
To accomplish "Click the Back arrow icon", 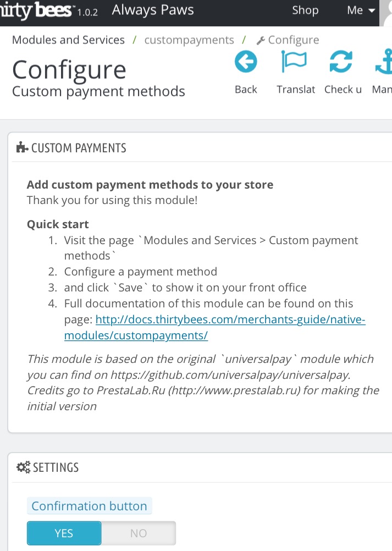I will (246, 62).
